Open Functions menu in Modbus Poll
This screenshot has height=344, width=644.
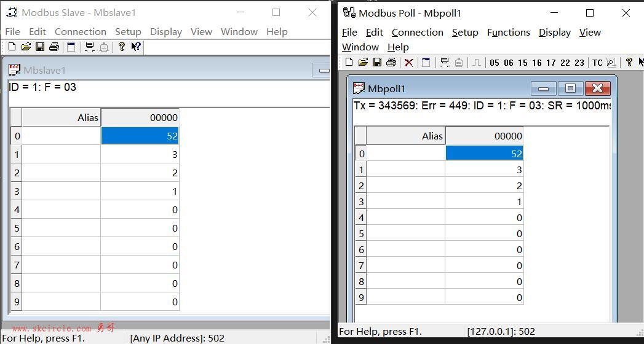pyautogui.click(x=509, y=33)
